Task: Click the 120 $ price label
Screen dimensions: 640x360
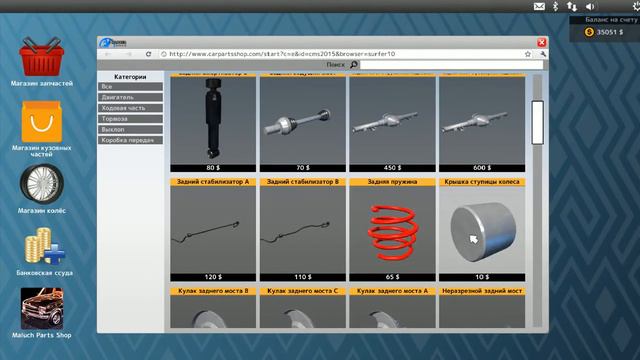Action: [x=213, y=277]
